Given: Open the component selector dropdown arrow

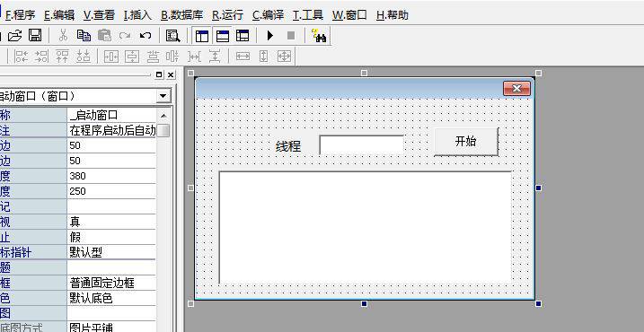Looking at the screenshot, I should [x=163, y=96].
